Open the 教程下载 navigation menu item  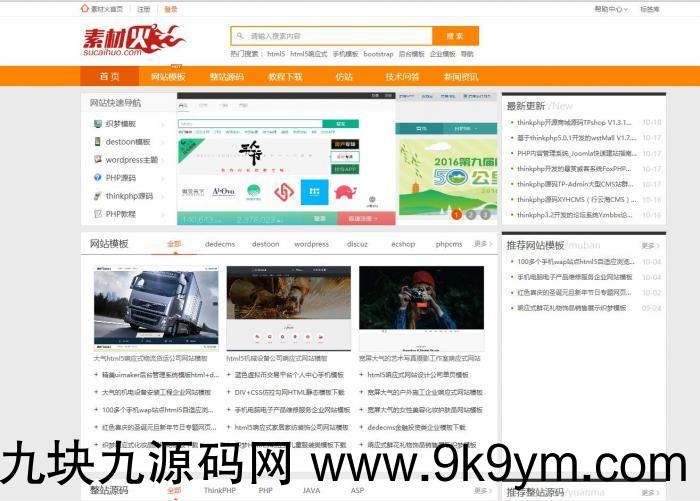(285, 76)
